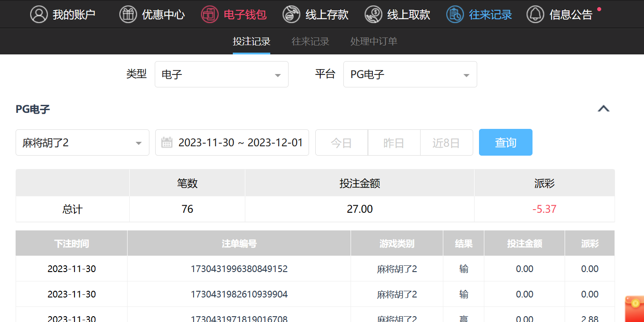Select the 今日 date filter
Image resolution: width=644 pixels, height=322 pixels.
tap(342, 143)
